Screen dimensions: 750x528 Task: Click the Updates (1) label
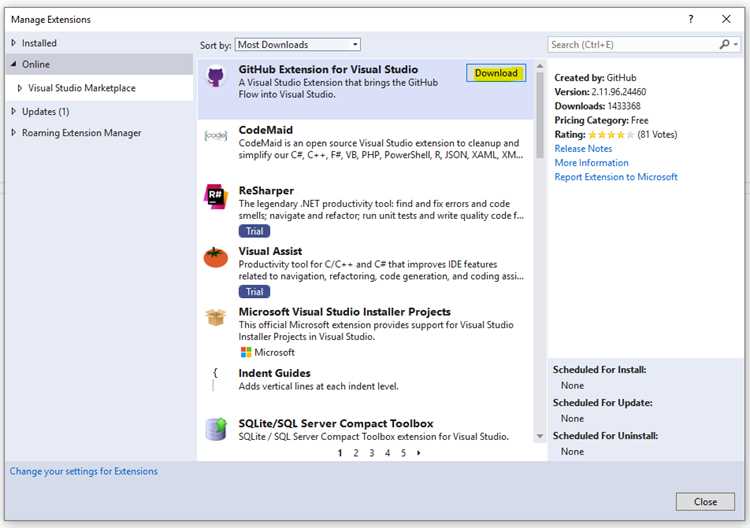[x=45, y=111]
